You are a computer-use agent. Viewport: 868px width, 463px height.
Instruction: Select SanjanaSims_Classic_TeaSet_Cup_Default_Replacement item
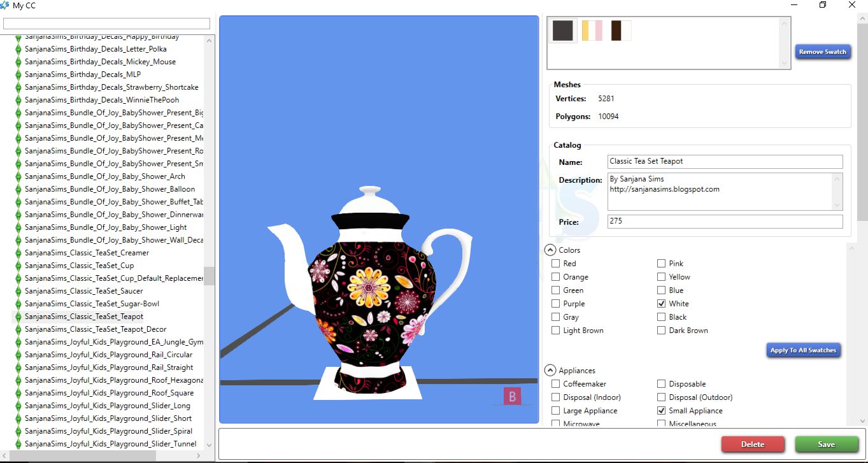(114, 278)
